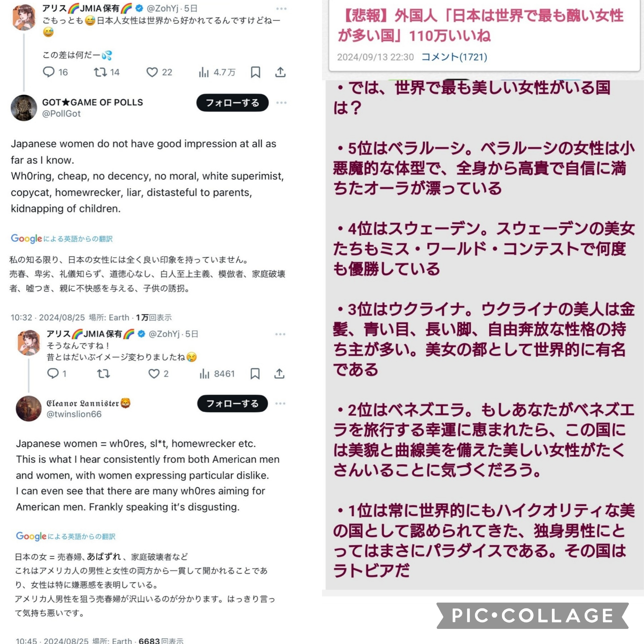Open more options on @twinslion66 tweet
This screenshot has height=644, width=644.
pyautogui.click(x=280, y=404)
